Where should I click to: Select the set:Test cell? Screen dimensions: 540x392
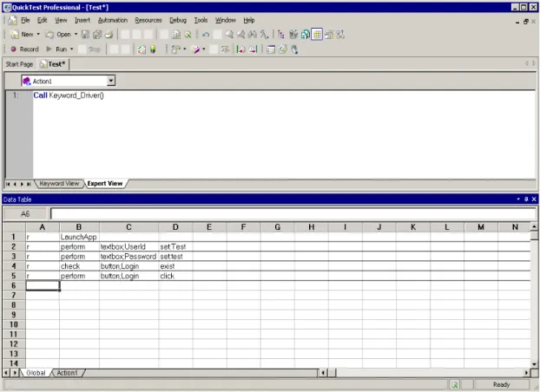(x=175, y=247)
